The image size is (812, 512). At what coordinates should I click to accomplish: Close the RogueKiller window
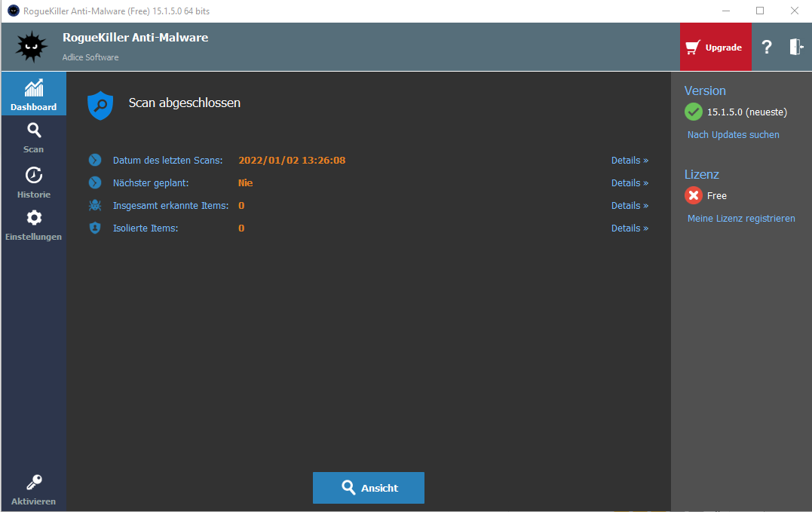coord(795,11)
